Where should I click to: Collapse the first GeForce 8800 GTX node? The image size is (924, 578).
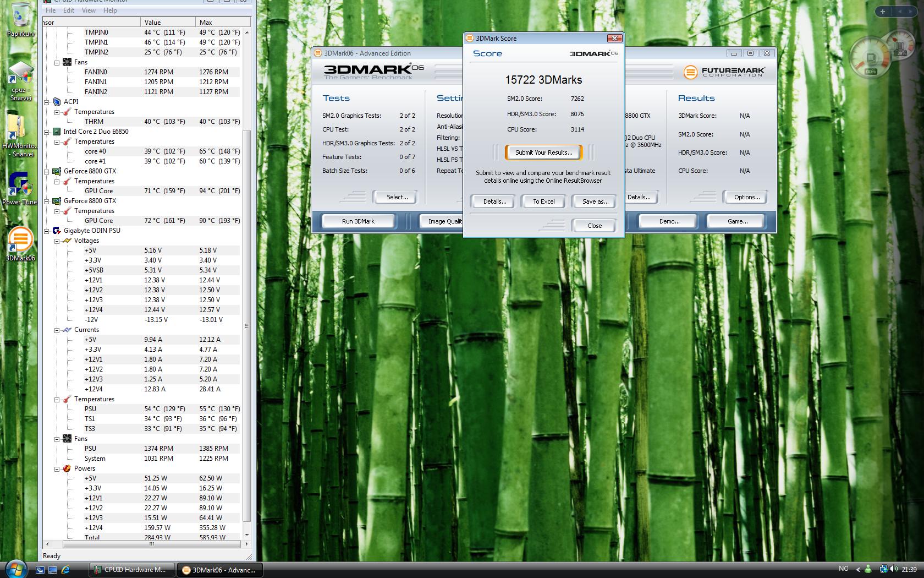point(47,172)
